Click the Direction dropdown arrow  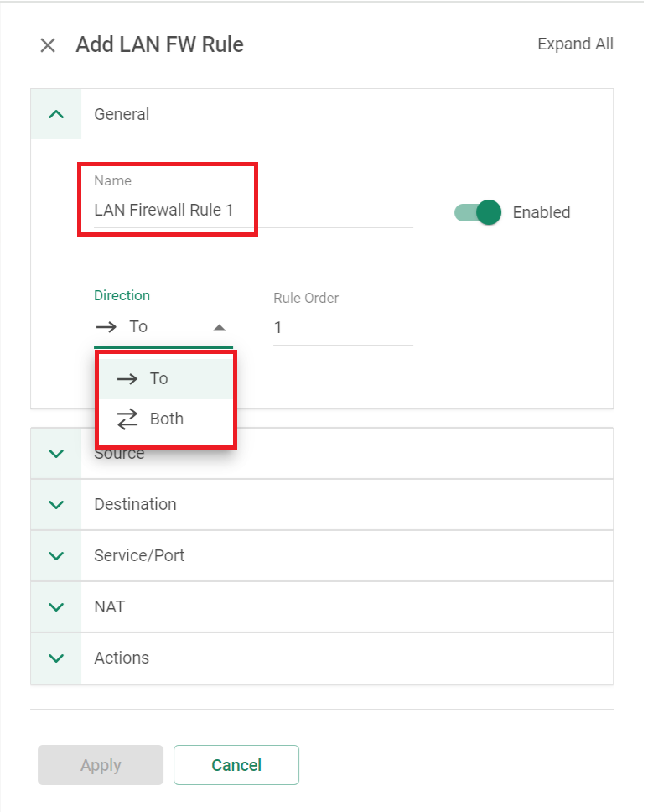(220, 327)
